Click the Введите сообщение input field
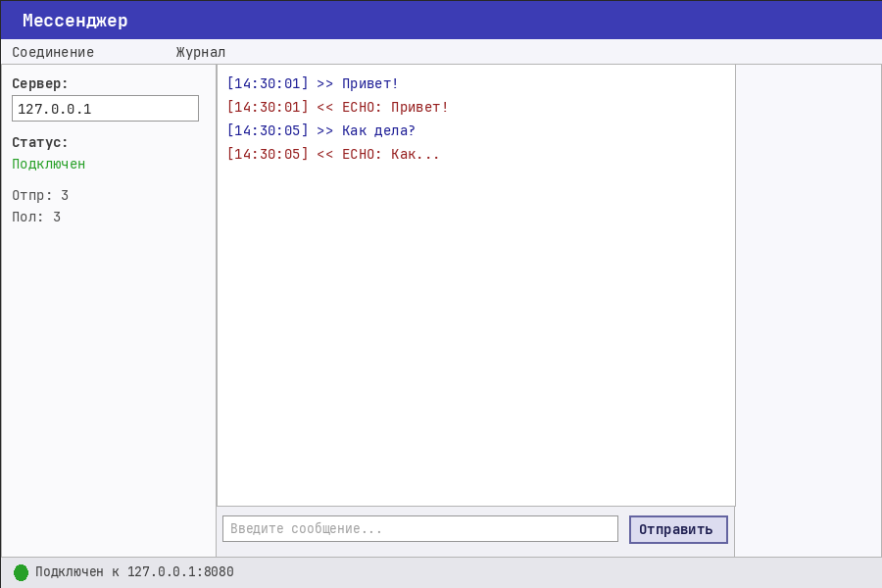The image size is (882, 588). click(420, 529)
